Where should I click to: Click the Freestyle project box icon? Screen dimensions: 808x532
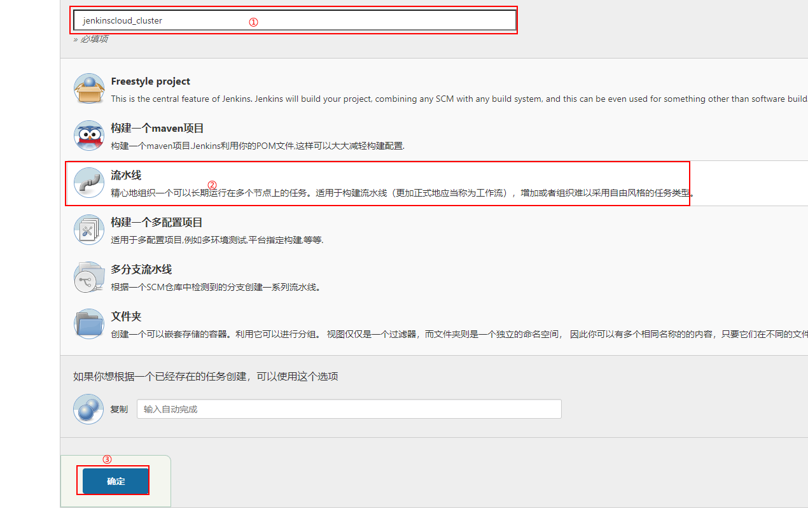88,88
